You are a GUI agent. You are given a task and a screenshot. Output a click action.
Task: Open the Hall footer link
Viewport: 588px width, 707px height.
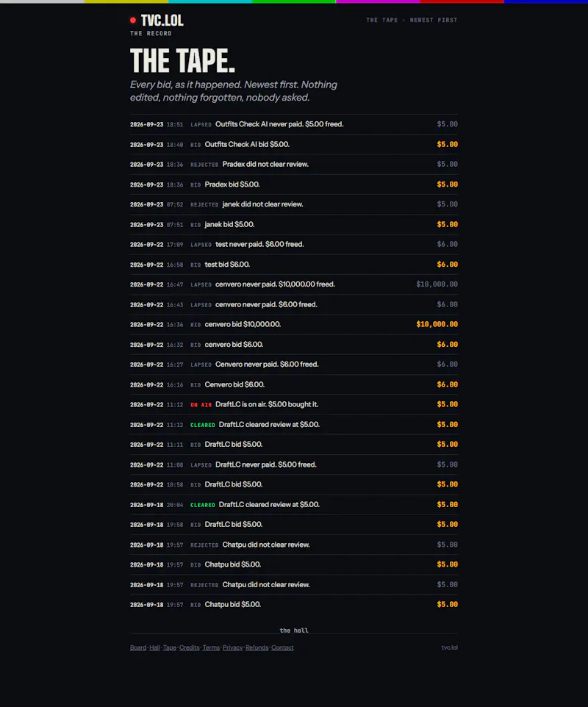click(154, 647)
